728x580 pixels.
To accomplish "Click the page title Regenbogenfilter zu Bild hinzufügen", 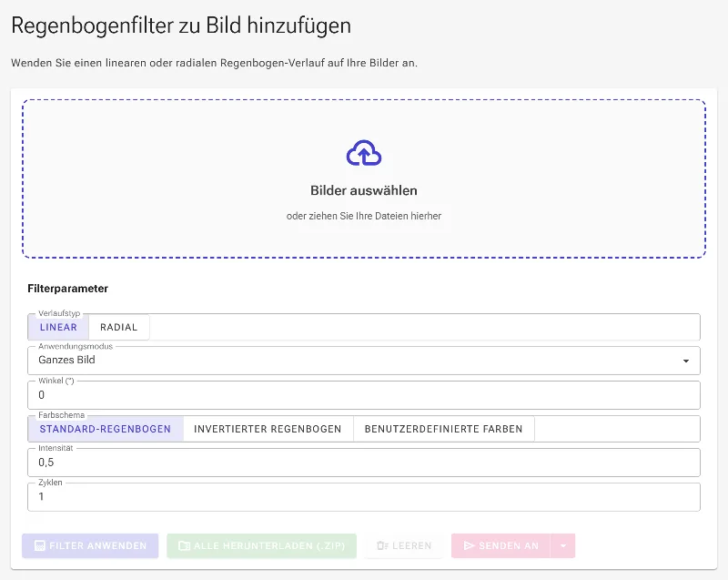I will point(181,25).
